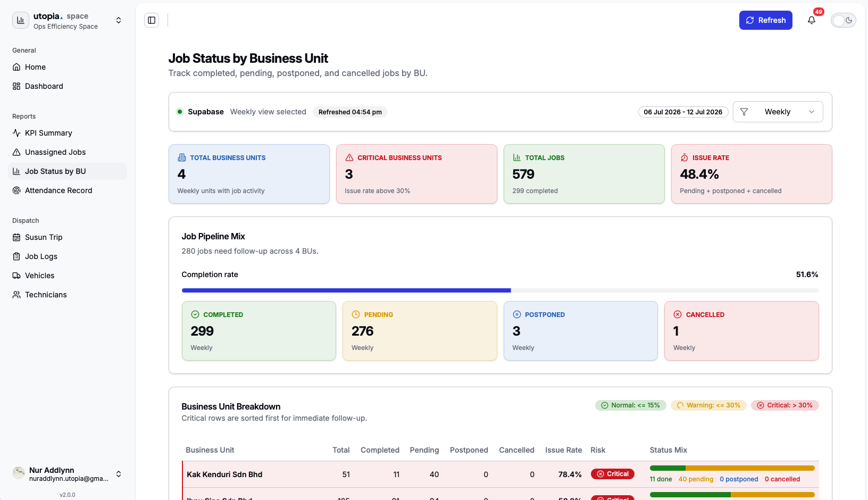Click the Total Business Units building icon
This screenshot has height=500, width=868.
(182, 157)
